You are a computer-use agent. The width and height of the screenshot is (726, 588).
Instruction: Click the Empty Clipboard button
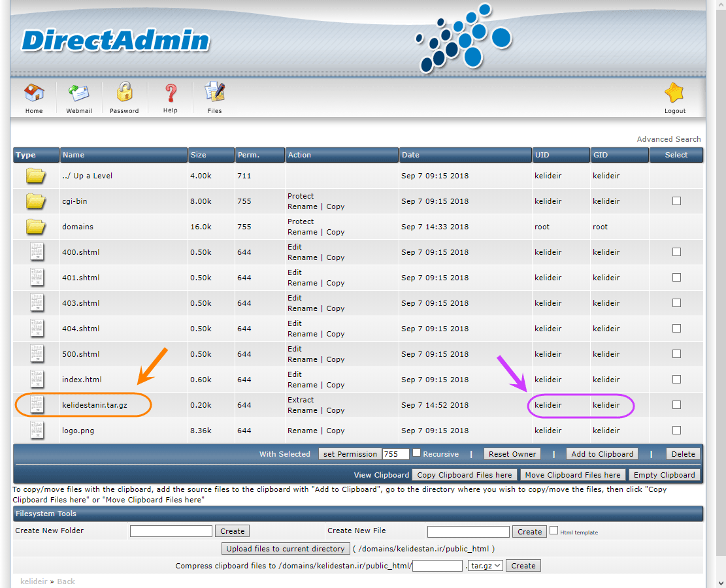tap(664, 475)
